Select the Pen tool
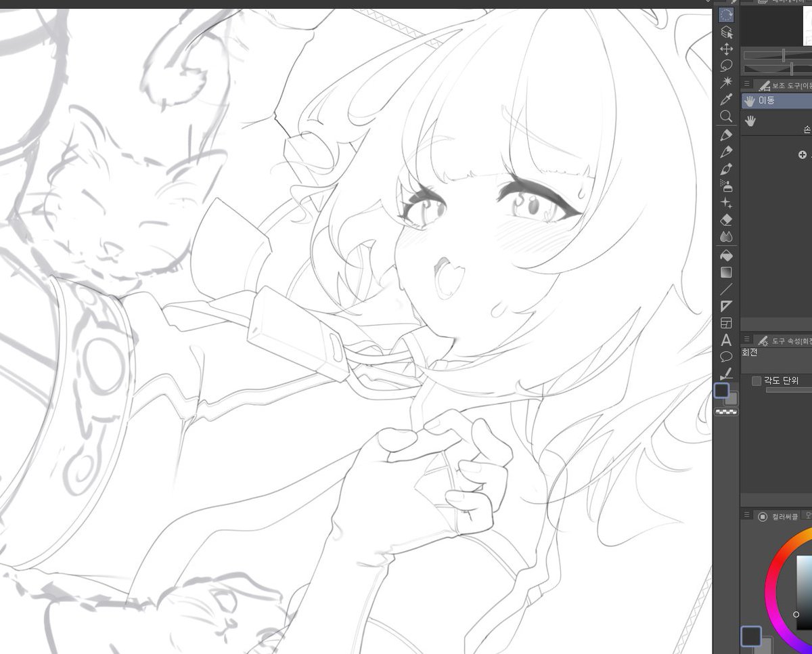 tap(726, 135)
